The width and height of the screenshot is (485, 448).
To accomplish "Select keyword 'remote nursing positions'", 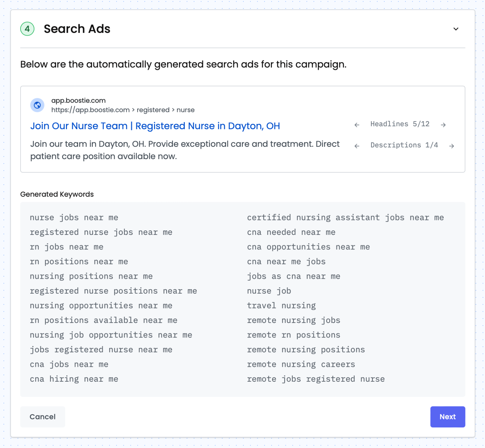I will pos(306,350).
